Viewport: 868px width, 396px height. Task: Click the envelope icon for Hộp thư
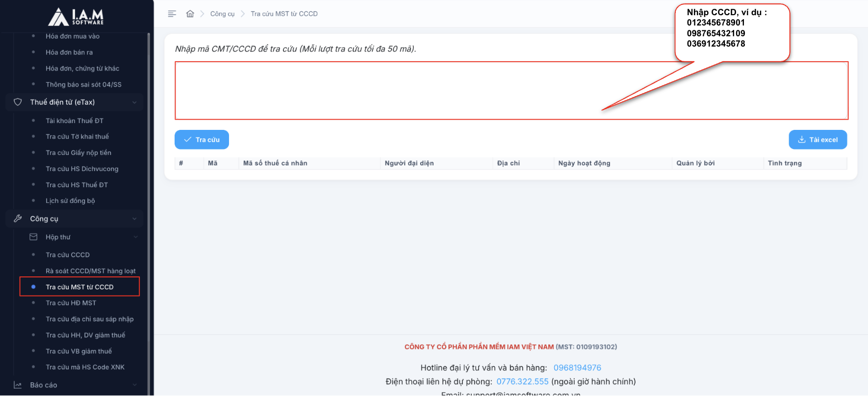pos(33,237)
